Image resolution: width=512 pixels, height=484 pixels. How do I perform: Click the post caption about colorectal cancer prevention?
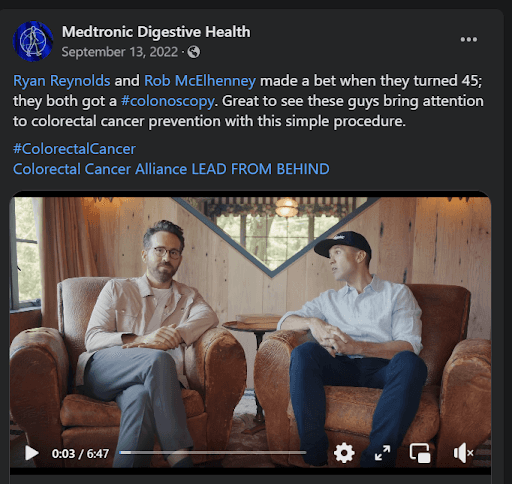(248, 101)
